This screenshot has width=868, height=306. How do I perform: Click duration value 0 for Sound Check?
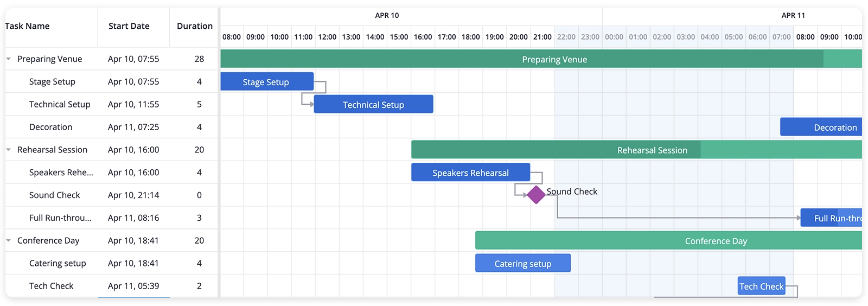(x=199, y=195)
